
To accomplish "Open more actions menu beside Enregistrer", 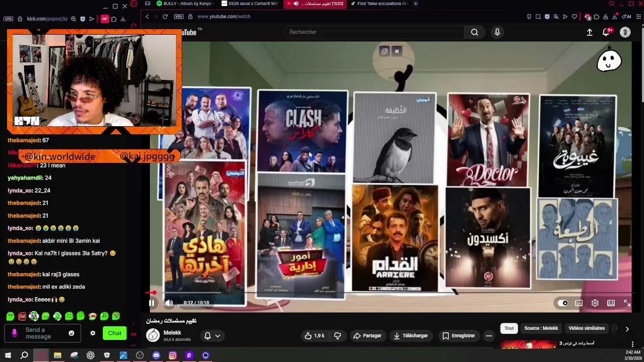I will point(489,335).
